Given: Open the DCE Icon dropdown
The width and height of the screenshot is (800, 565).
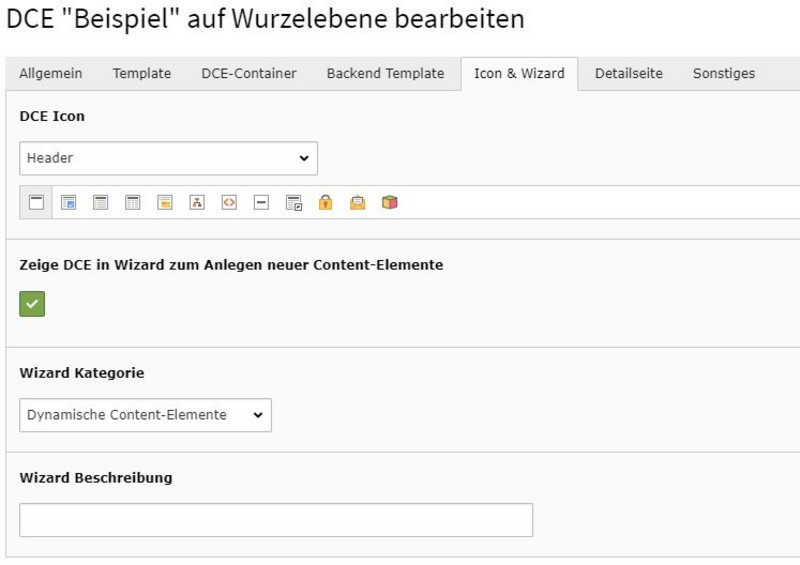Looking at the screenshot, I should pos(168,158).
